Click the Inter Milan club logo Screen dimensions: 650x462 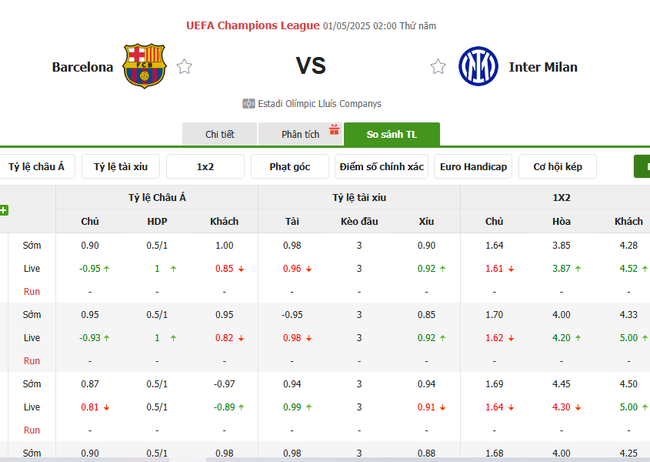pos(477,66)
